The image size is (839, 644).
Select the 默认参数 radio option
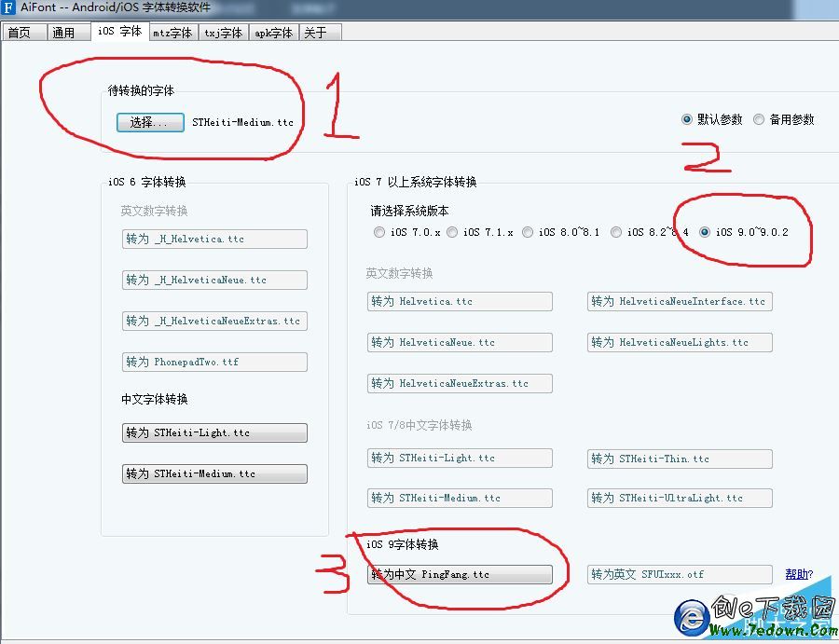(x=687, y=119)
